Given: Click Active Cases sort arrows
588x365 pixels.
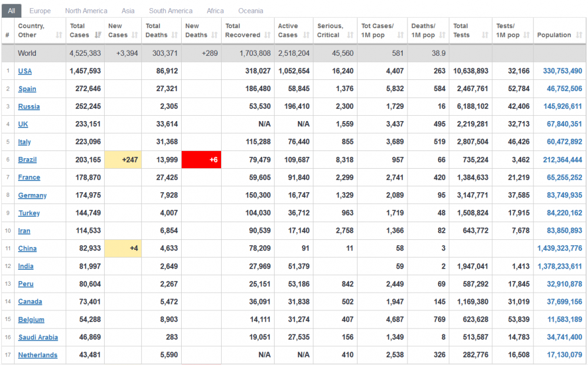Looking at the screenshot, I should click(306, 35).
